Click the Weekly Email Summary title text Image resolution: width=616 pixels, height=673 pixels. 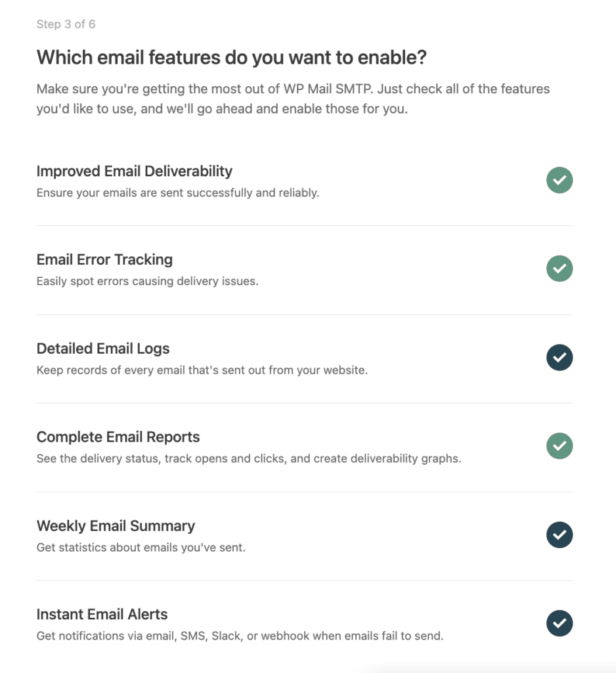(x=116, y=526)
